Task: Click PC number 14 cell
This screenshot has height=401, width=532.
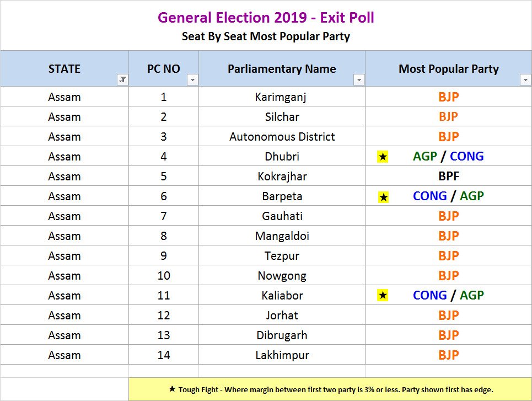Action: 164,355
